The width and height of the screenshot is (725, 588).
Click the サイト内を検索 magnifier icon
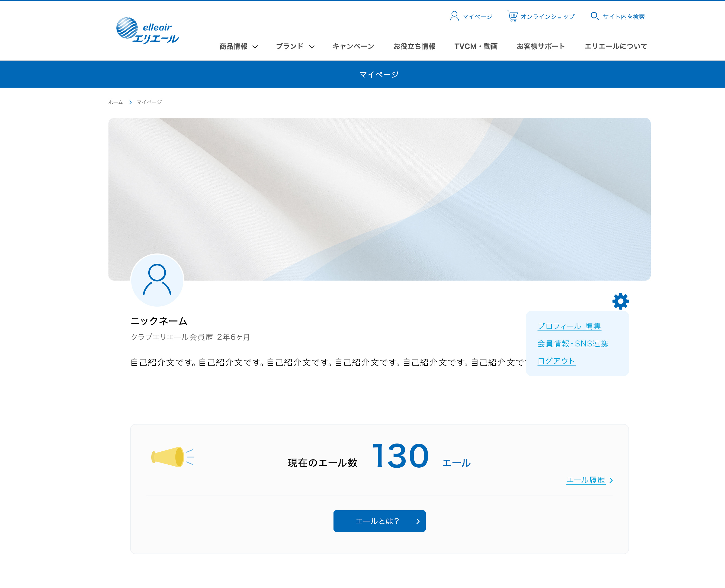[x=595, y=15]
